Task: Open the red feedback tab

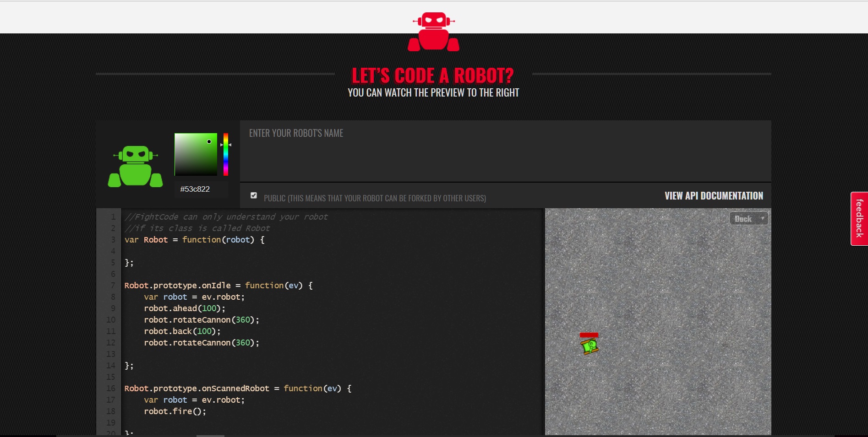Action: (859, 219)
